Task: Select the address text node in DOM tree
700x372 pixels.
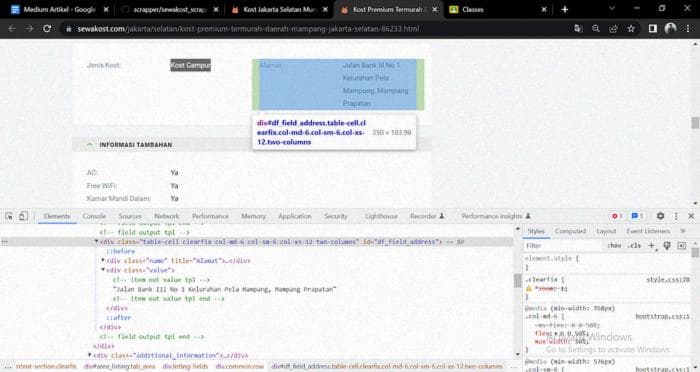Action: [224, 289]
